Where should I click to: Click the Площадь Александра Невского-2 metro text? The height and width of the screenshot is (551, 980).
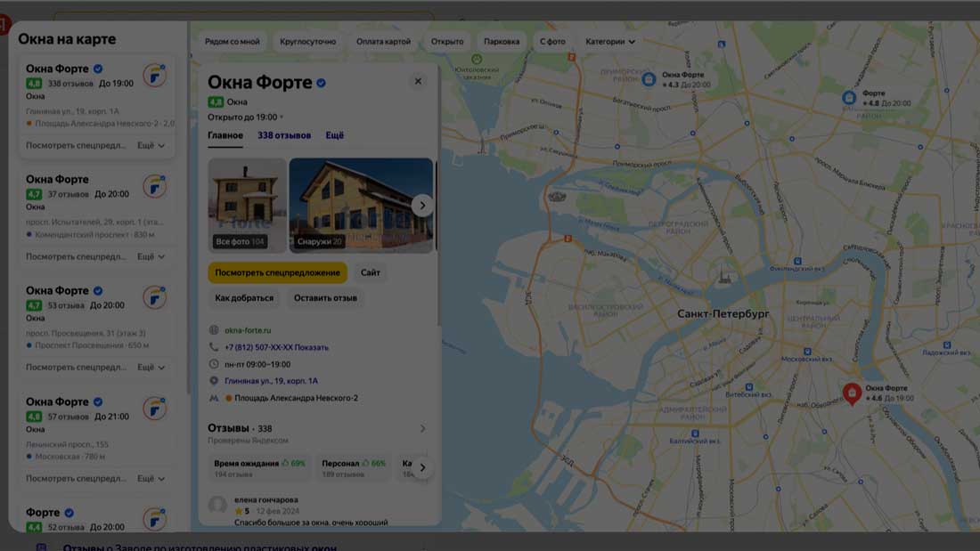(297, 398)
